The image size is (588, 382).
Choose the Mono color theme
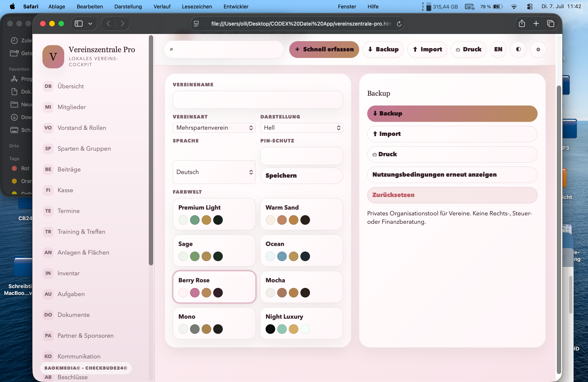point(214,323)
